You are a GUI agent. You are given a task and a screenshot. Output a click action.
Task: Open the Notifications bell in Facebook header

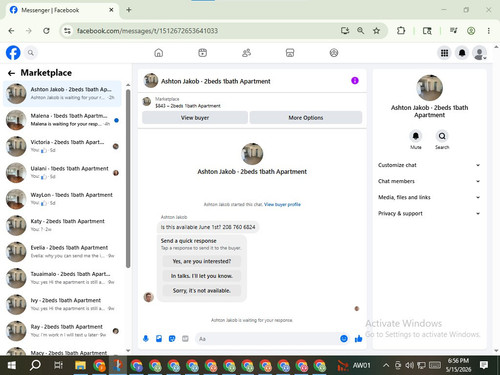coord(462,53)
